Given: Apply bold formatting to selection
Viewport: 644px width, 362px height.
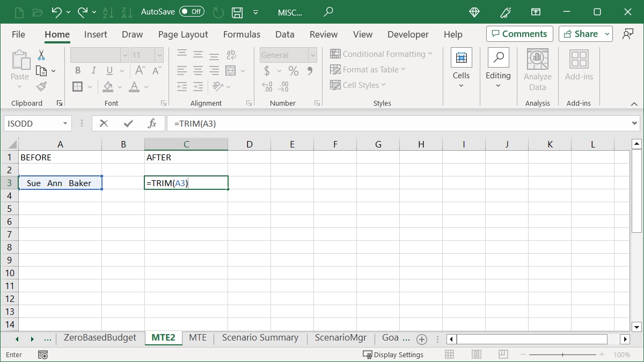Looking at the screenshot, I should (77, 70).
